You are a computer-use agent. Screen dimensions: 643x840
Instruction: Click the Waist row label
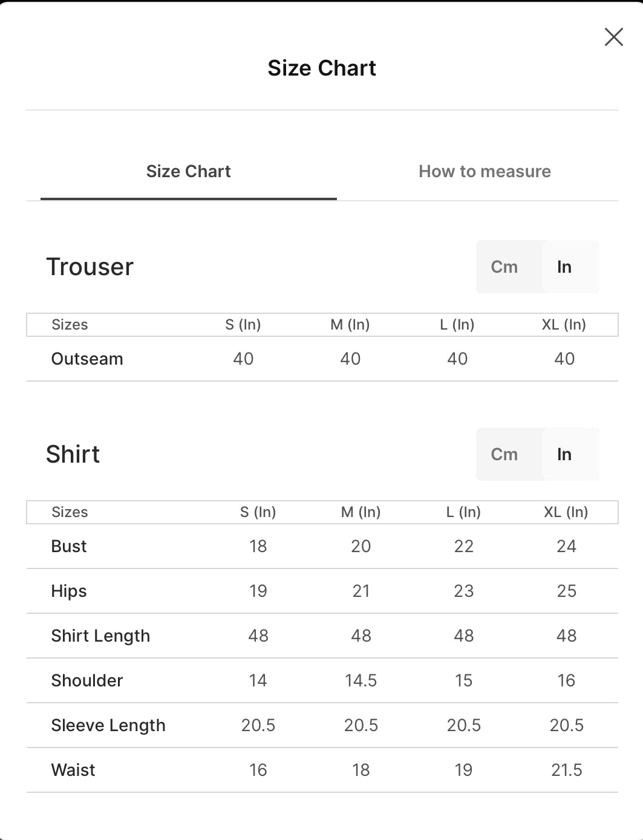[x=73, y=770]
